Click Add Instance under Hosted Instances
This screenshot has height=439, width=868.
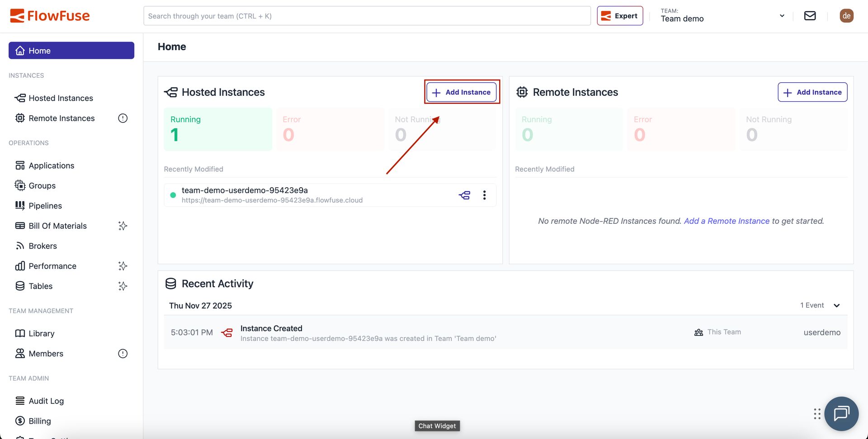click(461, 92)
